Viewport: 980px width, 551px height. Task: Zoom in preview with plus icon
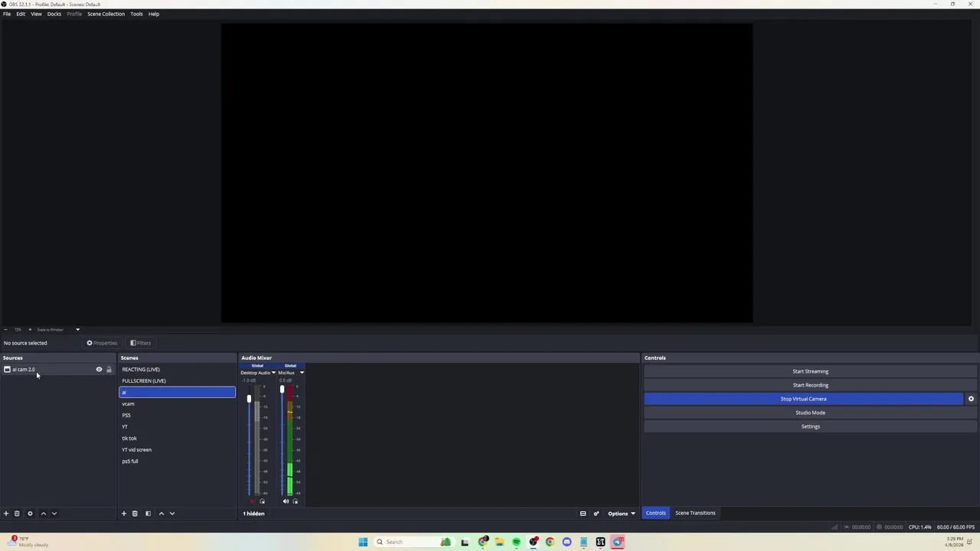pos(30,330)
